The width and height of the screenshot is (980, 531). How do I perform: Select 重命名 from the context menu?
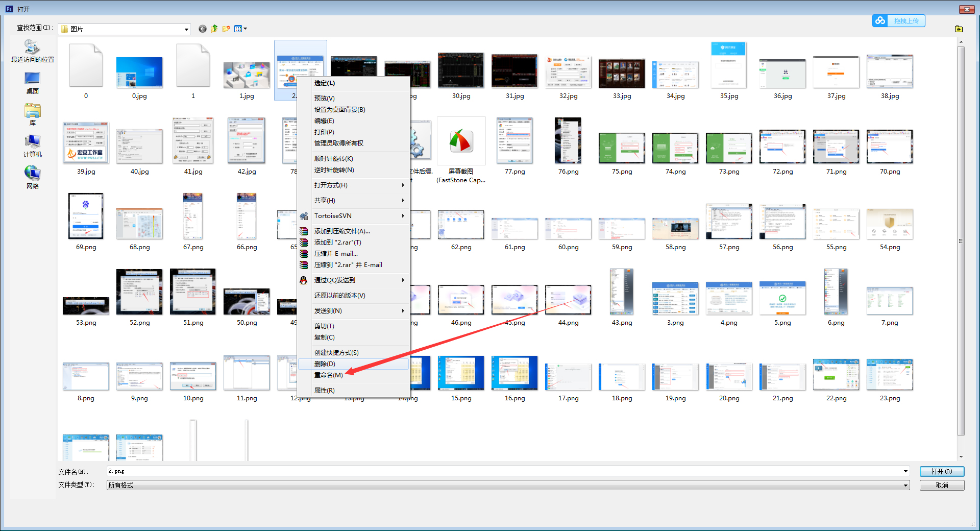pos(328,375)
